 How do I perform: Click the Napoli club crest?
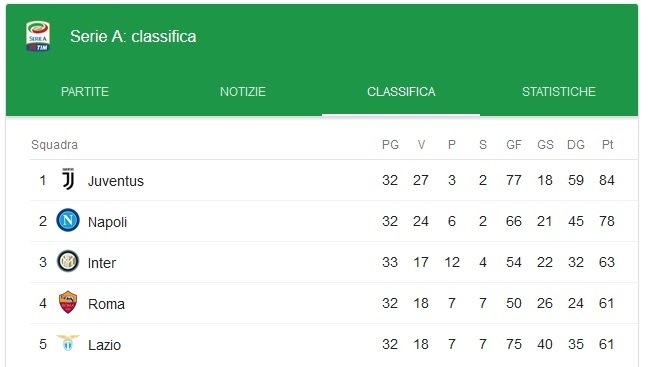click(x=68, y=220)
